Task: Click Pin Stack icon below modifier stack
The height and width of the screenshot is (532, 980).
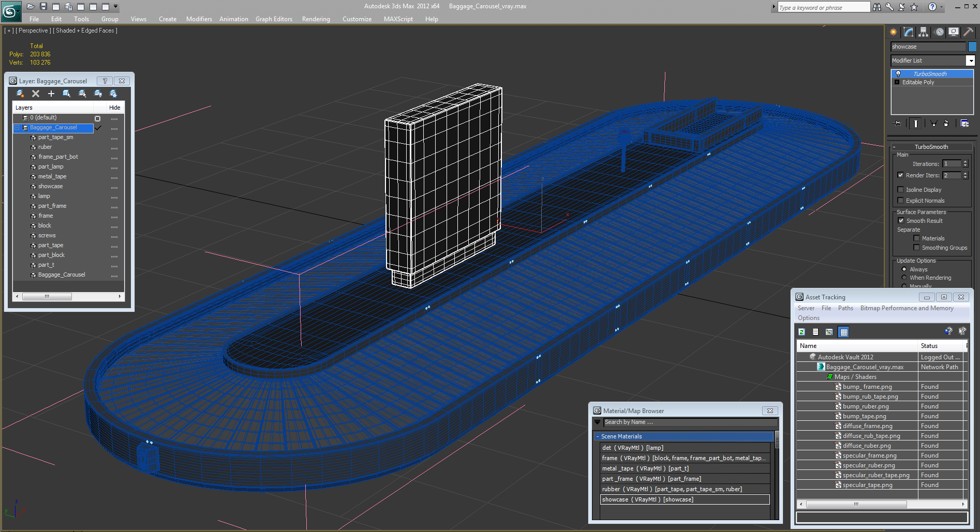Action: tap(898, 123)
